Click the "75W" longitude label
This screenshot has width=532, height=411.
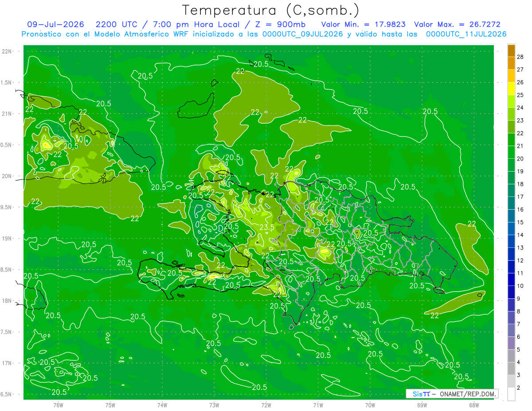(110, 405)
